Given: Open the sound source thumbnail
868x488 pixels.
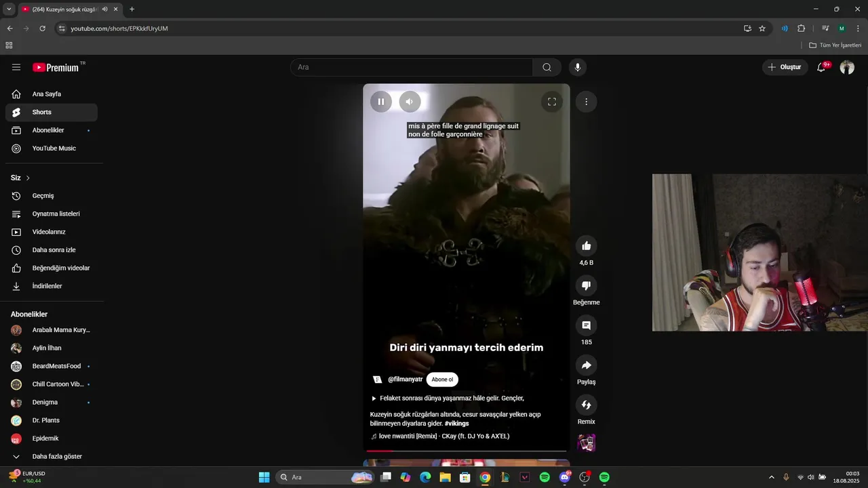Looking at the screenshot, I should tap(587, 443).
